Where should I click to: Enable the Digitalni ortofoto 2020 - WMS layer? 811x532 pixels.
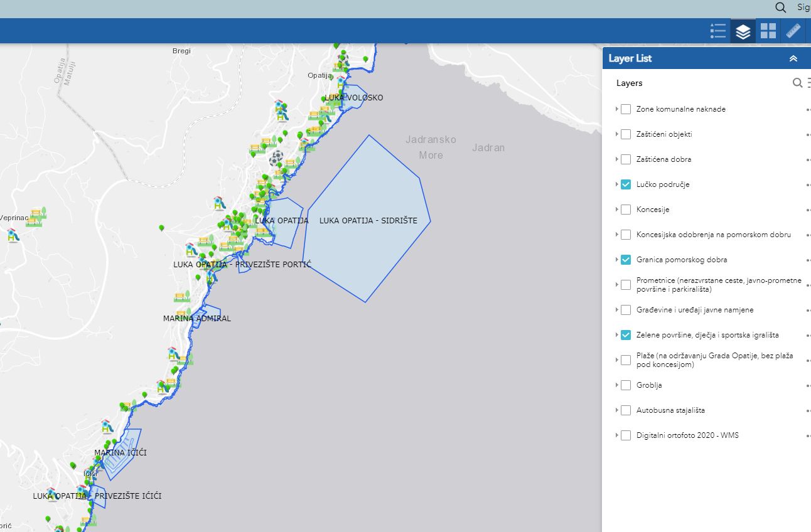pyautogui.click(x=625, y=435)
